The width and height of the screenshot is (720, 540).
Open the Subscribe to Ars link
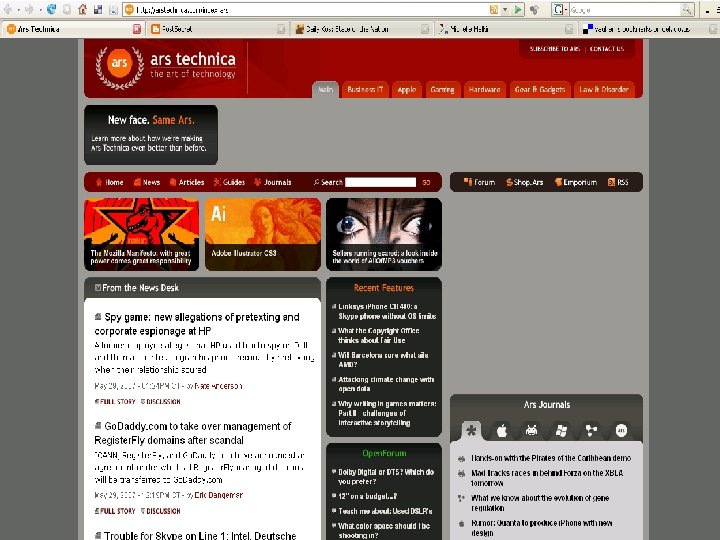pos(555,49)
